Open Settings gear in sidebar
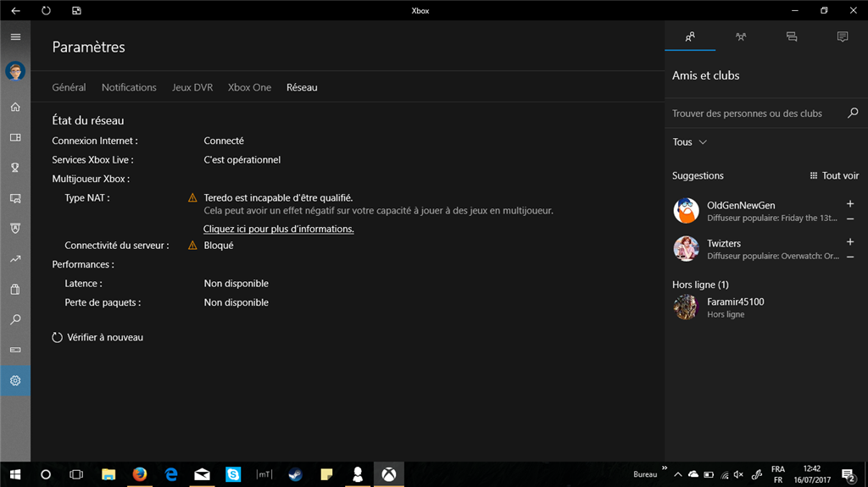 (15, 381)
